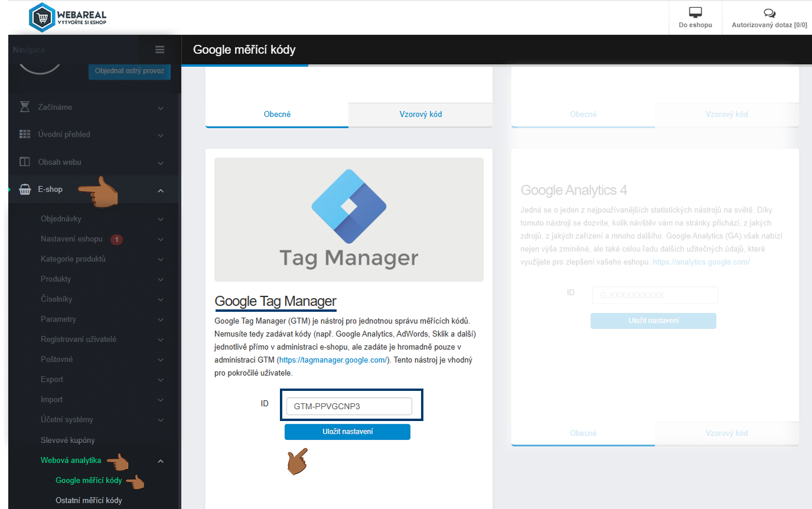Image resolution: width=812 pixels, height=509 pixels.
Task: Expand Číselníky submenu
Action: (x=160, y=300)
